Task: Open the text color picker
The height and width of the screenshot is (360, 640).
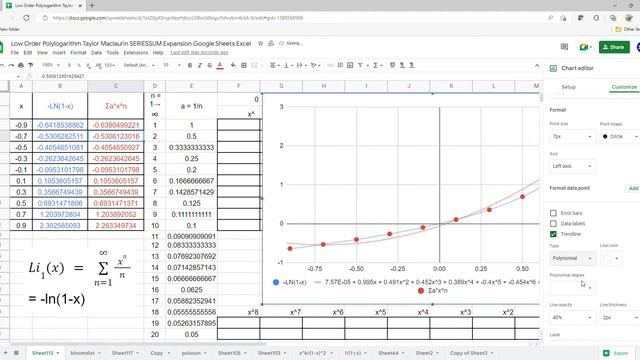Action: click(220, 65)
